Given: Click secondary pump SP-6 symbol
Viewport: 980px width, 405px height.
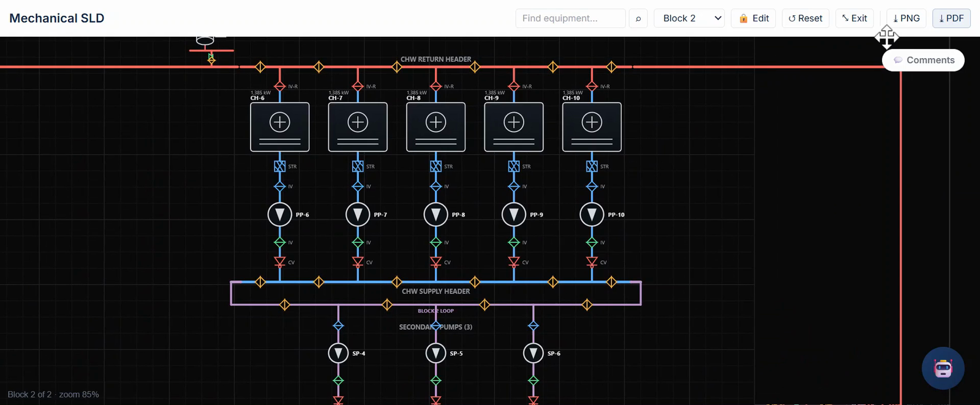Looking at the screenshot, I should [x=533, y=353].
